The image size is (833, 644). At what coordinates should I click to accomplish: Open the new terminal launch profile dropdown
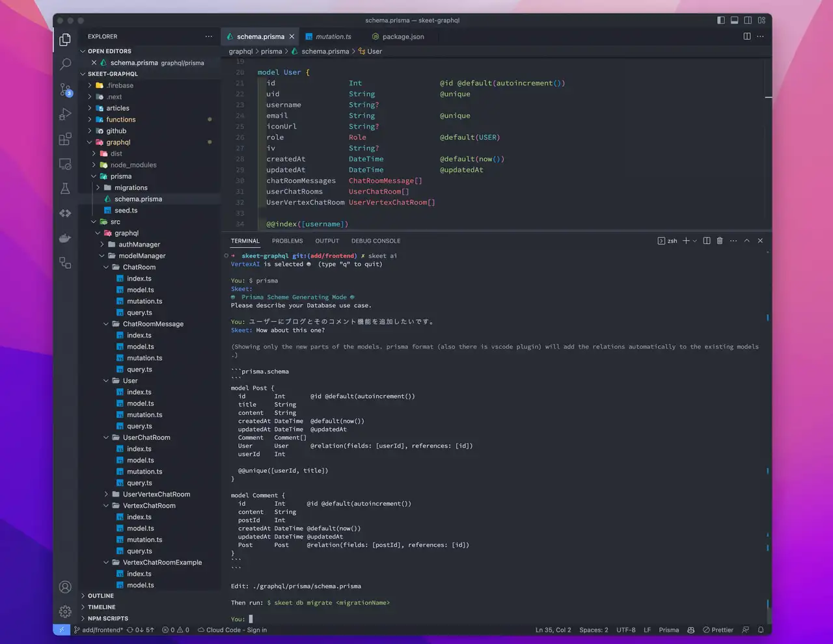[695, 241]
